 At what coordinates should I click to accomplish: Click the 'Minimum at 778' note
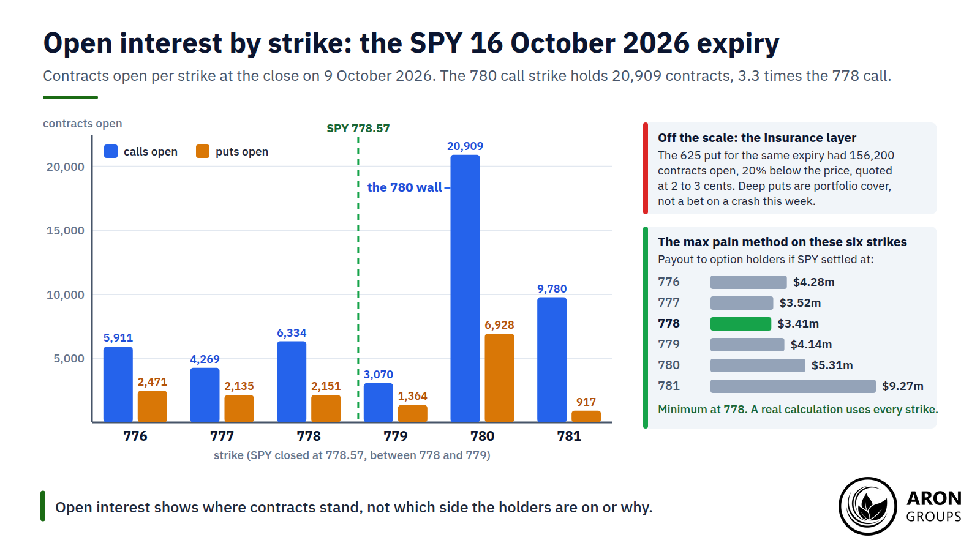(702, 410)
